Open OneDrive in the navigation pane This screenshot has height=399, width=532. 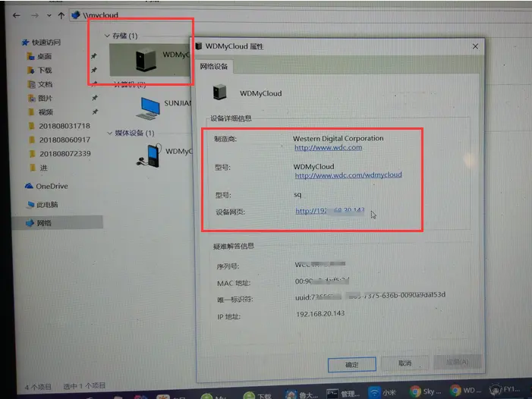[46, 186]
